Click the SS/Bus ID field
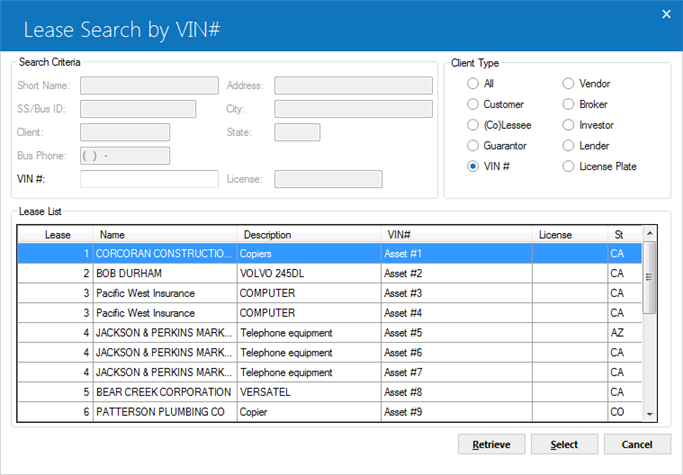Viewport: 683px width, 475px height. (138, 109)
